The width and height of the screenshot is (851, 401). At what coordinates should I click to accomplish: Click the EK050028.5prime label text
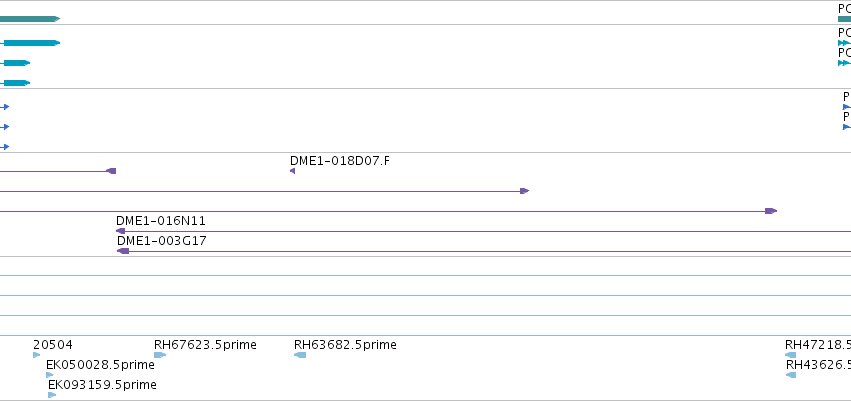(100, 365)
